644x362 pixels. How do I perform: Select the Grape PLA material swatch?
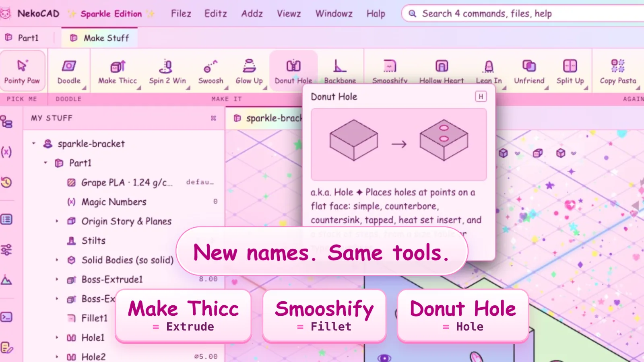[x=71, y=183]
